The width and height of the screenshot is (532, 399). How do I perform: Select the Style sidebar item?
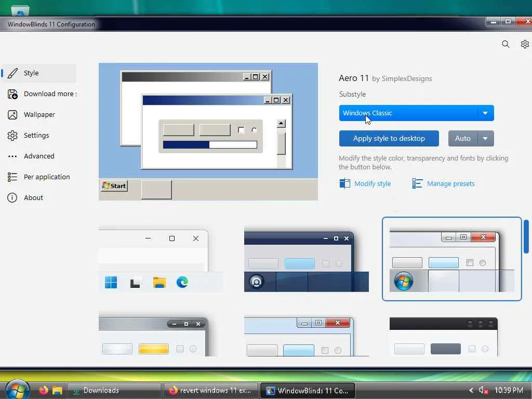coord(39,73)
